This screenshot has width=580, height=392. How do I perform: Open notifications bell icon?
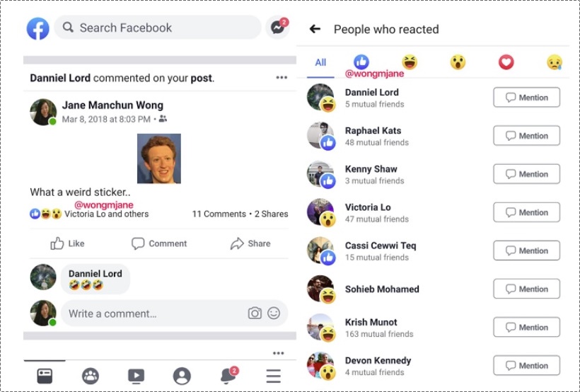228,375
